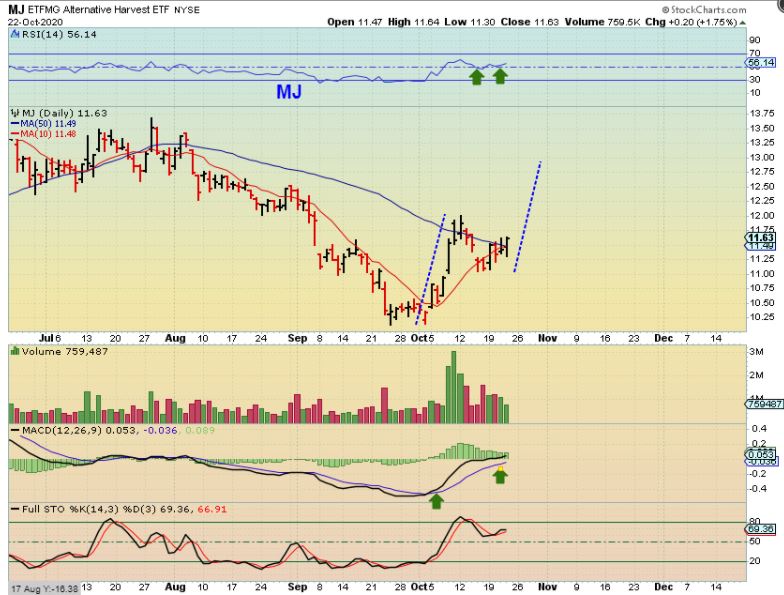The image size is (784, 595).
Task: Click the Chg +0.20 (+1.75%) value
Action: [692, 22]
